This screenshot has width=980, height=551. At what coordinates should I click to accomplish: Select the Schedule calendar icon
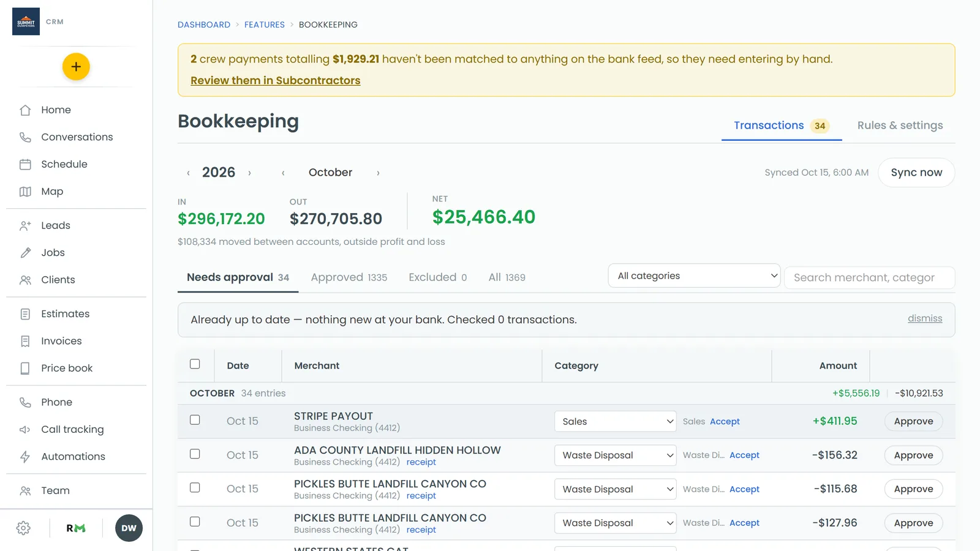[x=25, y=164]
